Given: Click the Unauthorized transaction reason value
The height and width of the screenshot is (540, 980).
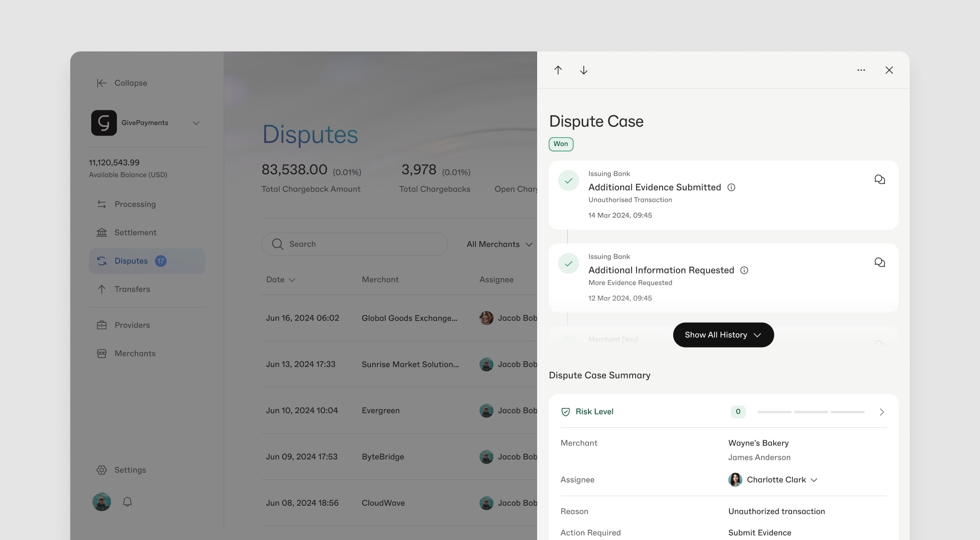Looking at the screenshot, I should tap(776, 512).
